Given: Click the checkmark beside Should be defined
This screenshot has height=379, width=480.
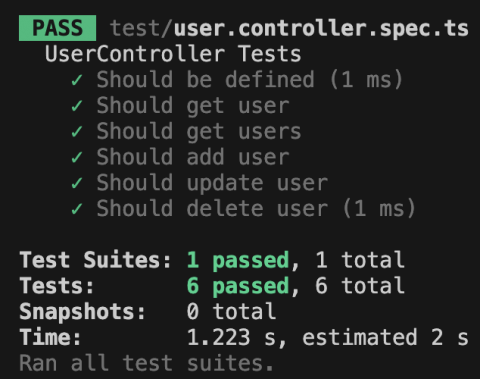Looking at the screenshot, I should point(77,80).
